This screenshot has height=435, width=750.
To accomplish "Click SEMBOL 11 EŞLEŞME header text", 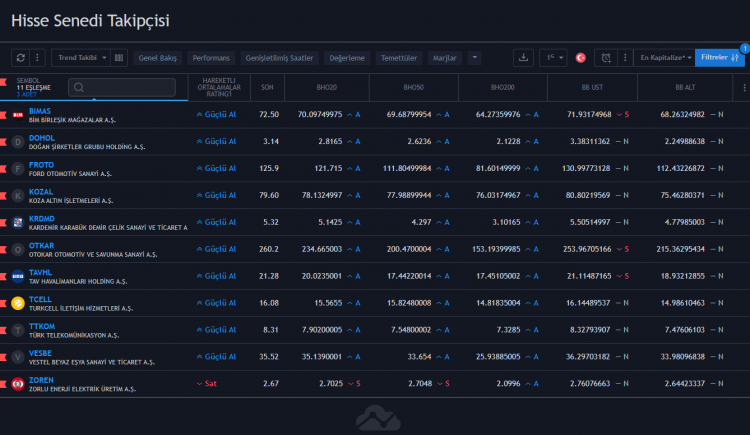I will 33,84.
